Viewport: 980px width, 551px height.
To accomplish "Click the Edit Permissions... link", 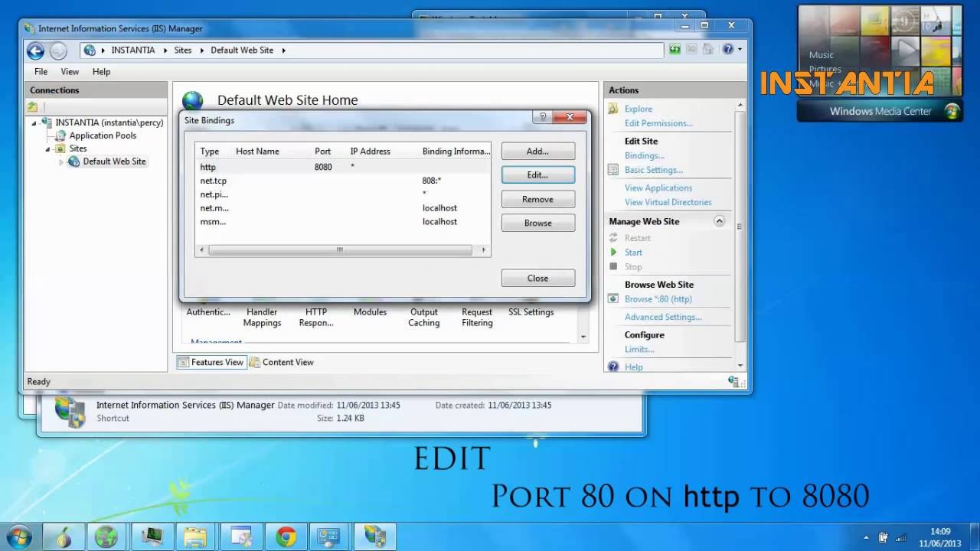I will pyautogui.click(x=658, y=123).
